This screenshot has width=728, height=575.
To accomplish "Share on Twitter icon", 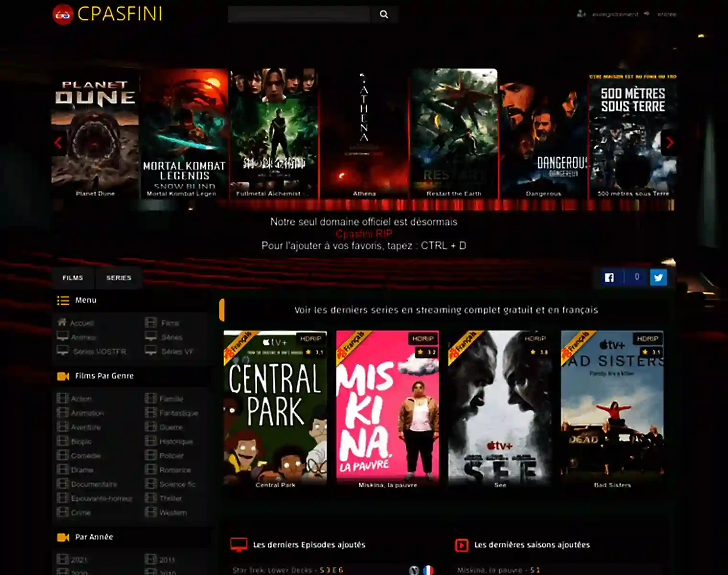I will click(x=659, y=277).
